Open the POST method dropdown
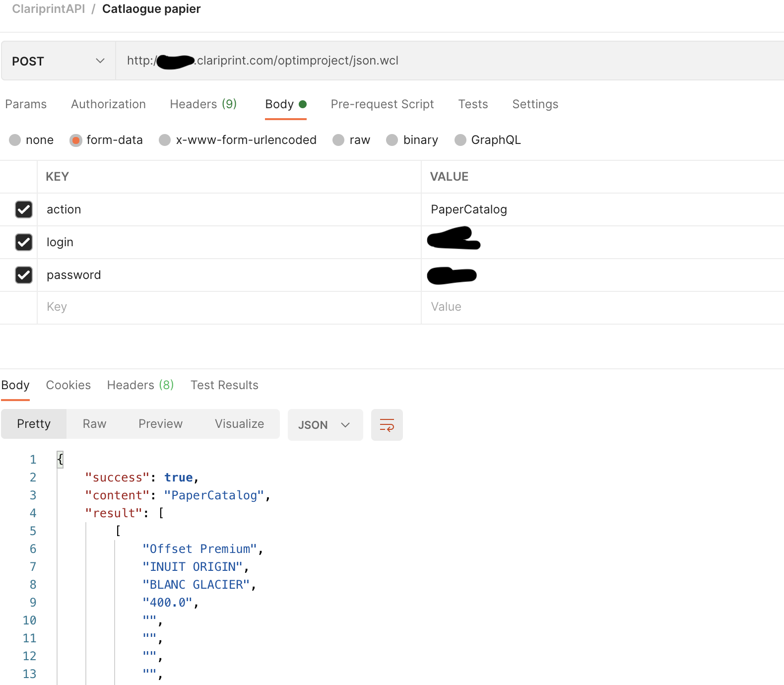Image resolution: width=784 pixels, height=685 pixels. point(58,61)
